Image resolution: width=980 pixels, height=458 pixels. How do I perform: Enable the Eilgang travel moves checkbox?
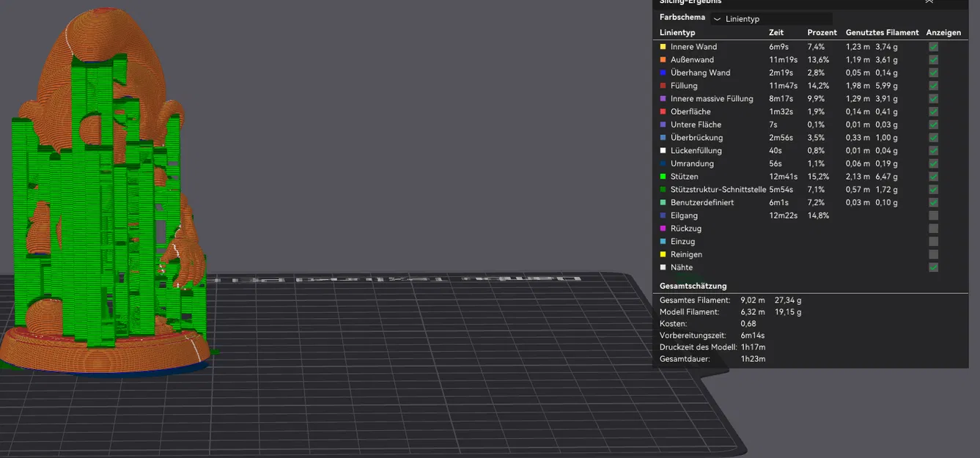pos(933,215)
